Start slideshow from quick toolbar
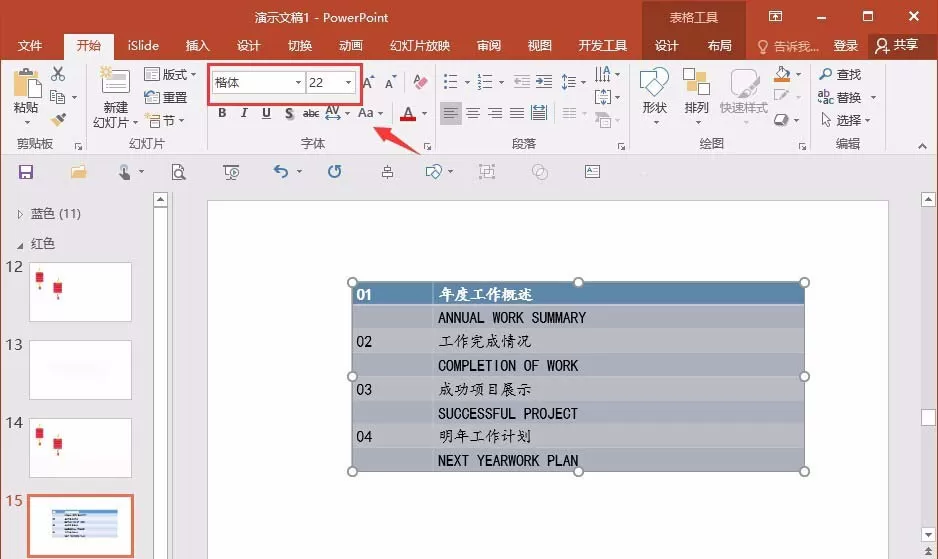938x559 pixels. 231,172
